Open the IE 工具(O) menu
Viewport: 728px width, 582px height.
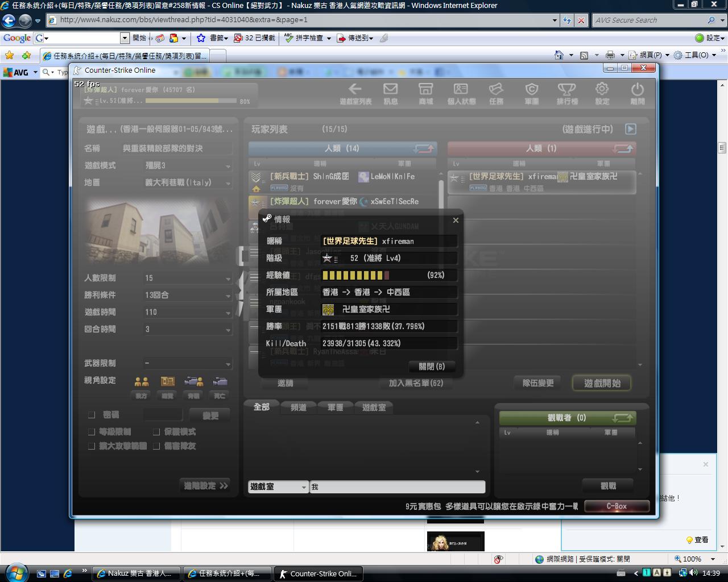[x=696, y=55]
